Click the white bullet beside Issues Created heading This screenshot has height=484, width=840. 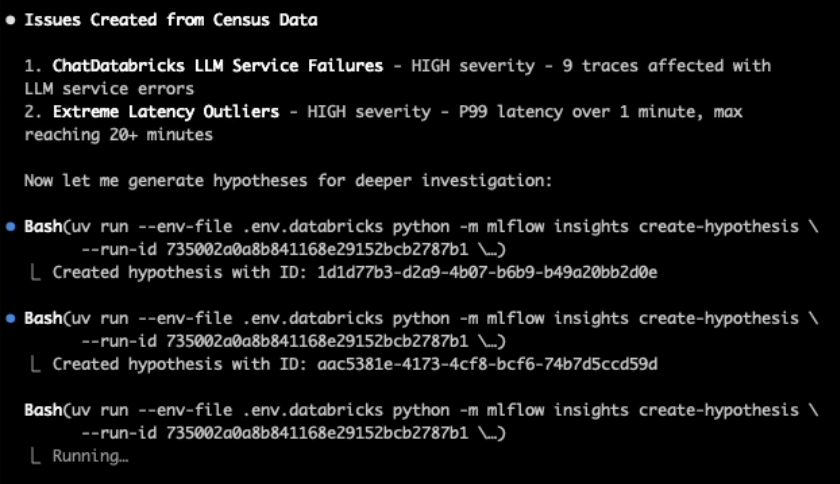click(10, 20)
